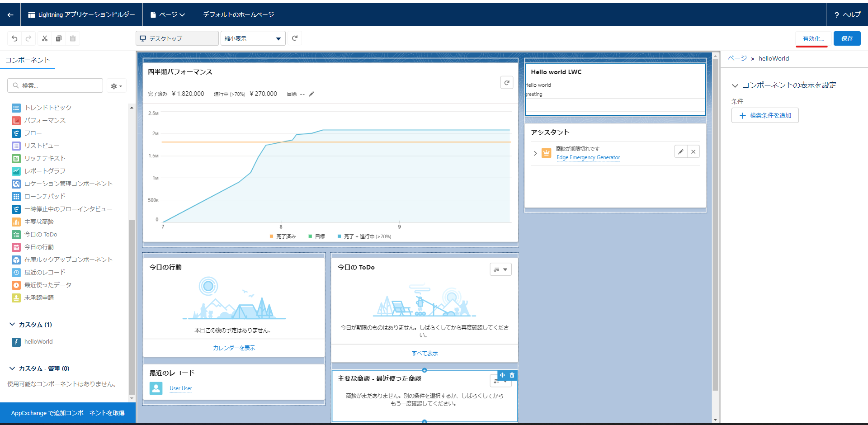Click the 保存 button
868x425 pixels.
pyautogui.click(x=847, y=38)
